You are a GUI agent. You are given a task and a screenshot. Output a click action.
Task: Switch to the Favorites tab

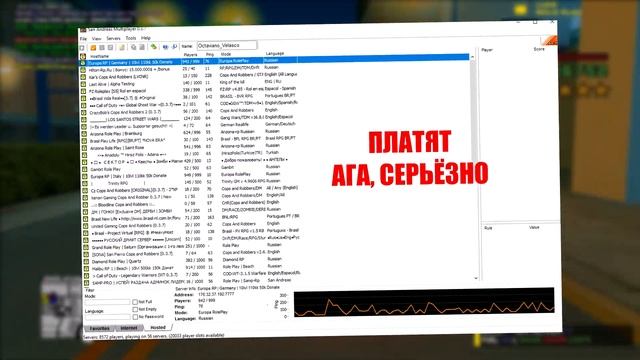click(100, 328)
